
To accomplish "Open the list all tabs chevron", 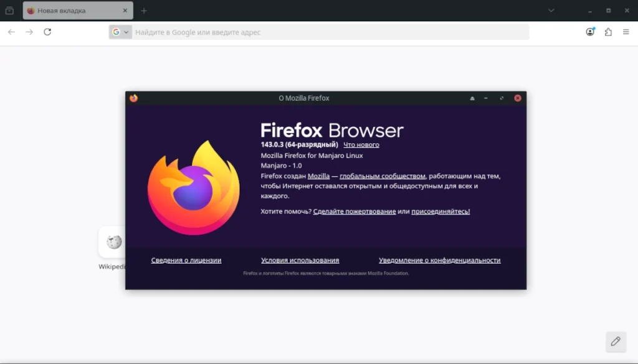I will (x=551, y=11).
